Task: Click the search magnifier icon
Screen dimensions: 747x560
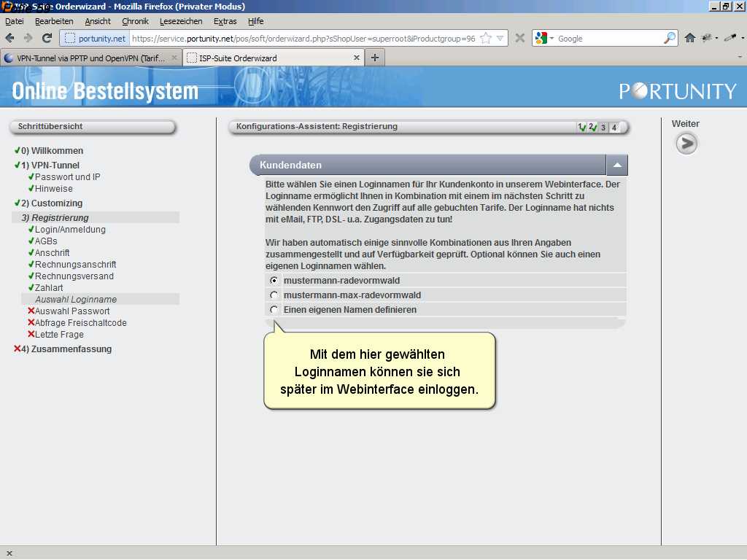Action: coord(669,38)
